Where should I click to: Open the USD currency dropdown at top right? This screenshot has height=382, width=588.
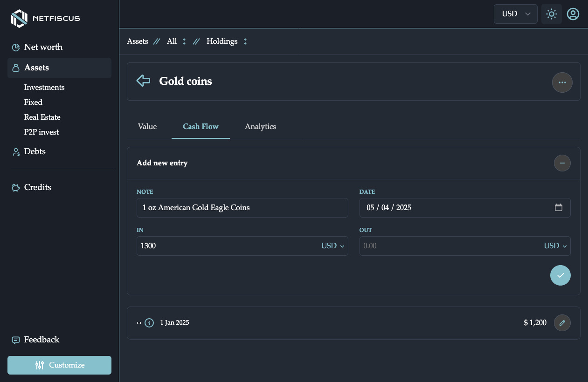point(516,14)
